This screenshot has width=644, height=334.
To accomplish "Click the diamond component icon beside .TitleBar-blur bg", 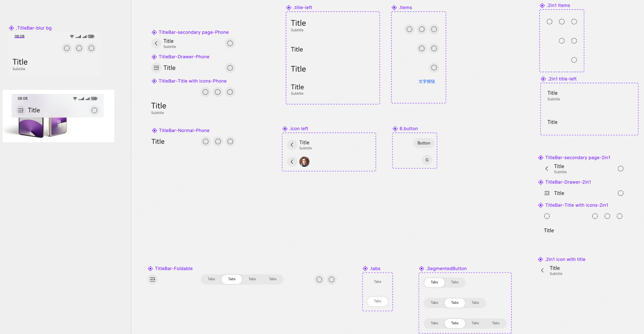I will click(12, 28).
